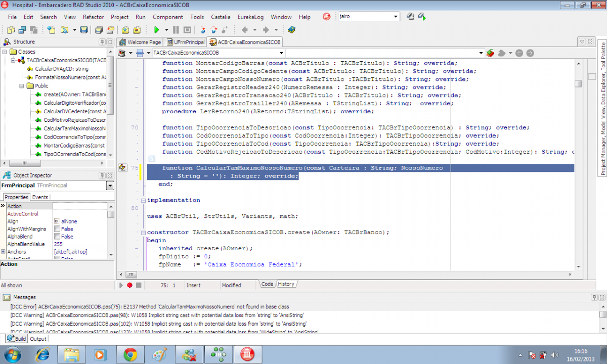607x364 pixels.
Task: Click the AlphaBlendValue 255 field
Action: [80, 244]
